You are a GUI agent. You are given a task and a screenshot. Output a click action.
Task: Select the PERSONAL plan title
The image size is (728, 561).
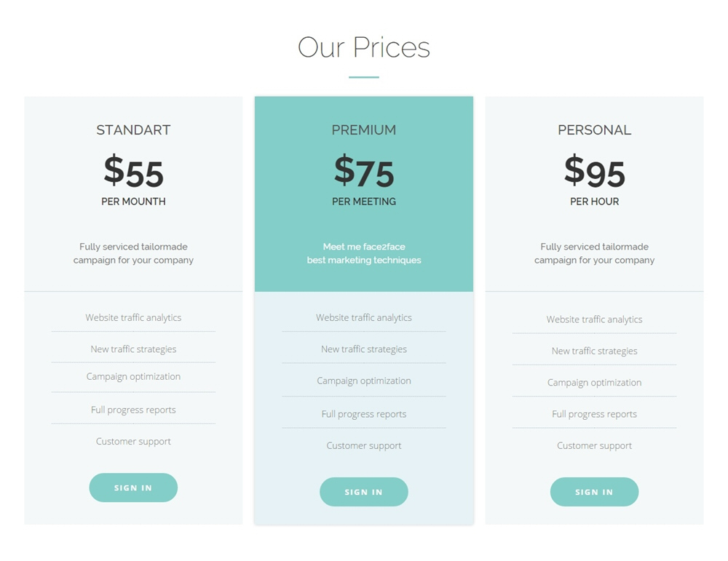[x=594, y=130]
